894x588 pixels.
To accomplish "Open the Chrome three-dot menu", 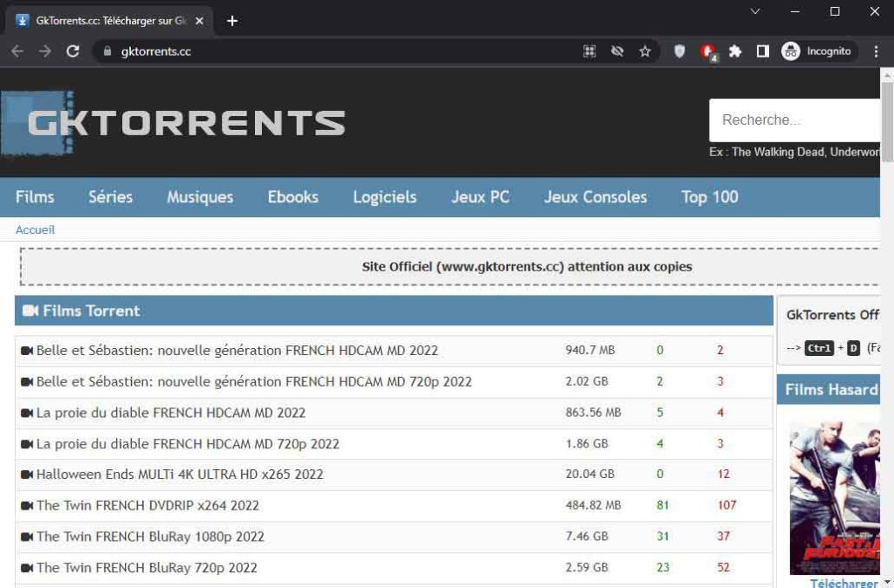I will pos(877,51).
